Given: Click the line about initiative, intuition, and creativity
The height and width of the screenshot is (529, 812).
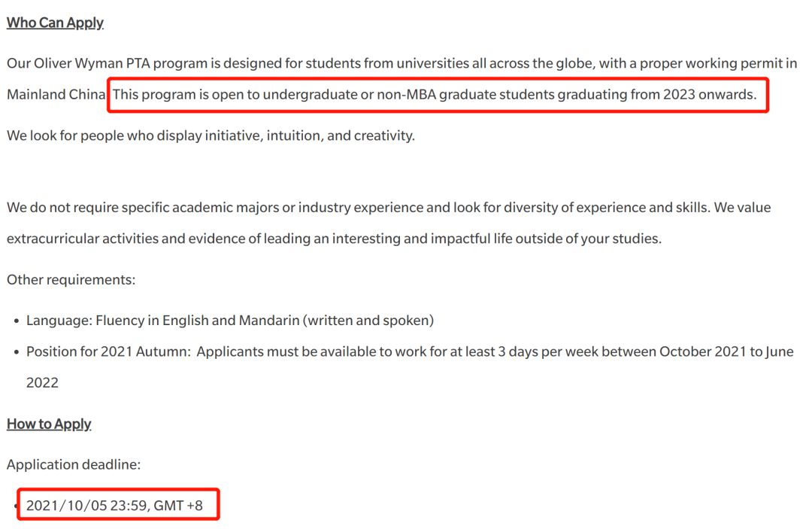Looking at the screenshot, I should pos(211,135).
